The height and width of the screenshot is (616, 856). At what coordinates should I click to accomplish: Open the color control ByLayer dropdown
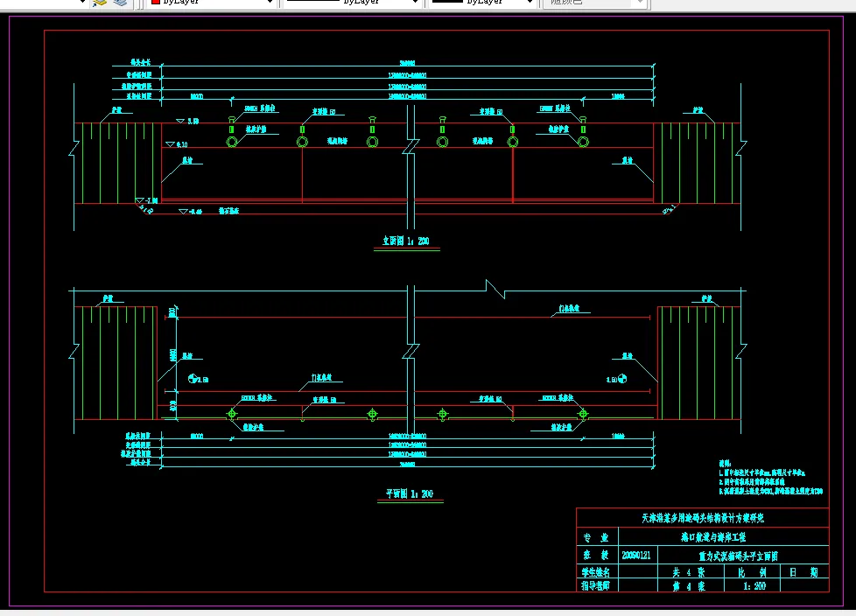(x=211, y=2)
